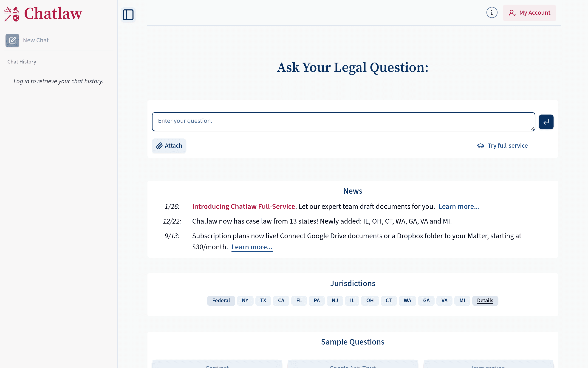Select the PA jurisdiction chip
Screen dimensions: 588x368
point(317,301)
